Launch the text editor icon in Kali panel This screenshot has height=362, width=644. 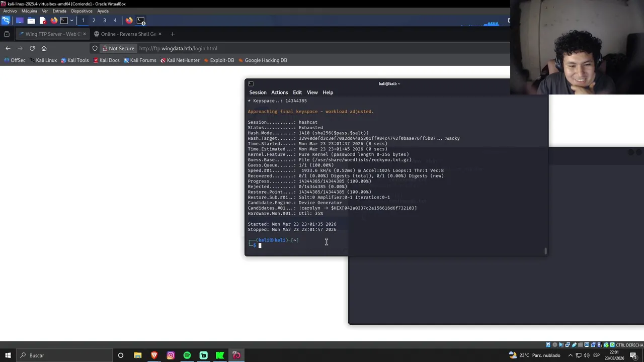(43, 21)
